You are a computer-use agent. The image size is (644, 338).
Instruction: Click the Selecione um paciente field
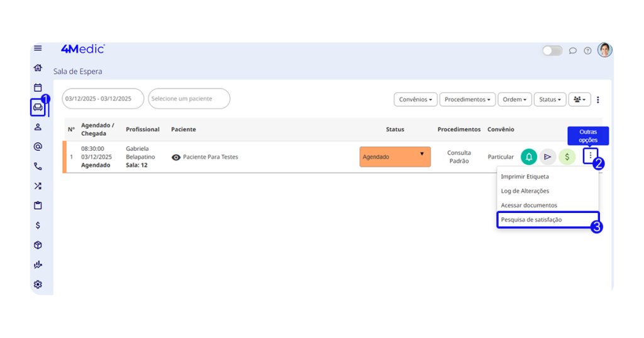pos(189,99)
